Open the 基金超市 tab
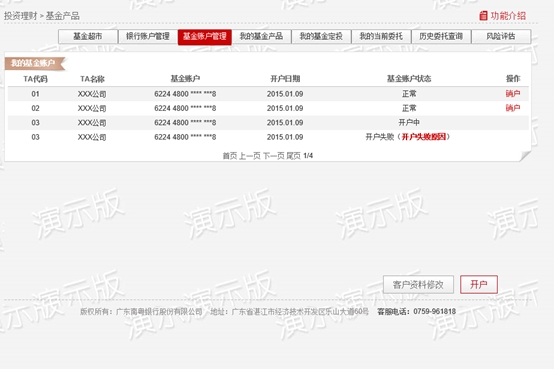The image size is (554, 369). click(x=88, y=36)
